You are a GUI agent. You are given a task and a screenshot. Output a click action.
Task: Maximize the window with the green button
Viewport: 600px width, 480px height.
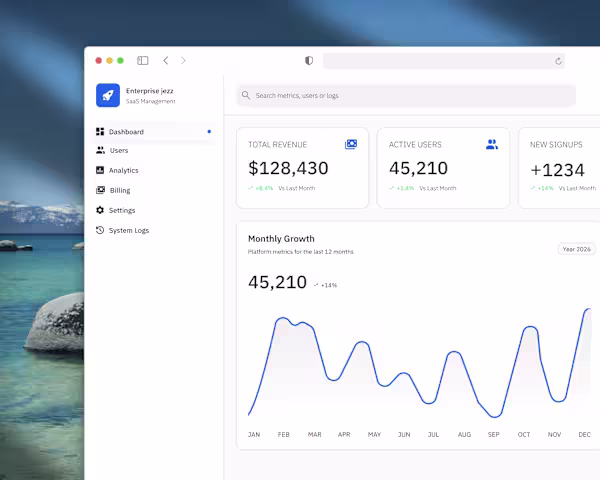[120, 60]
